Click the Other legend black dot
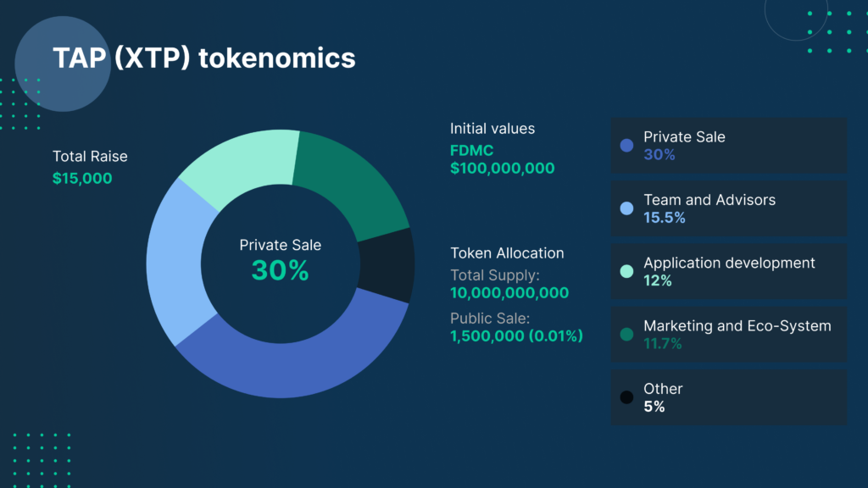Screen dimensions: 868x488 tap(626, 397)
